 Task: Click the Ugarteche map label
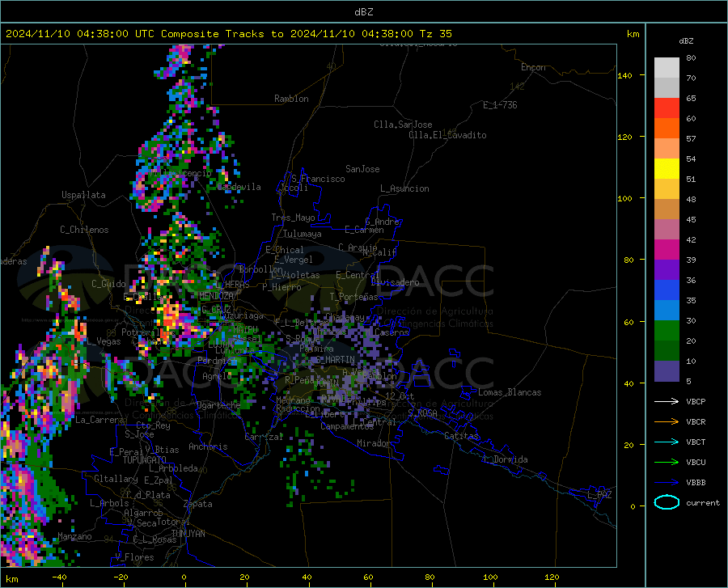[218, 405]
